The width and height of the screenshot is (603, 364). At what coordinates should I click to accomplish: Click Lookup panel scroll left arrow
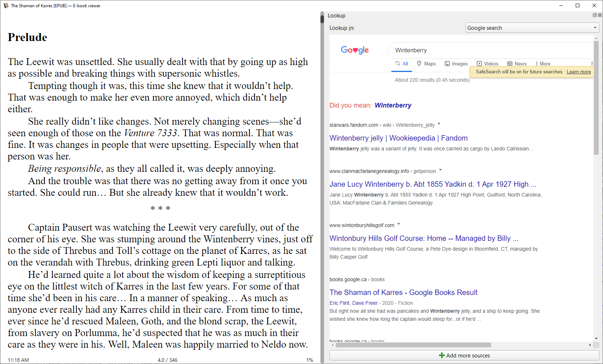tap(332, 345)
